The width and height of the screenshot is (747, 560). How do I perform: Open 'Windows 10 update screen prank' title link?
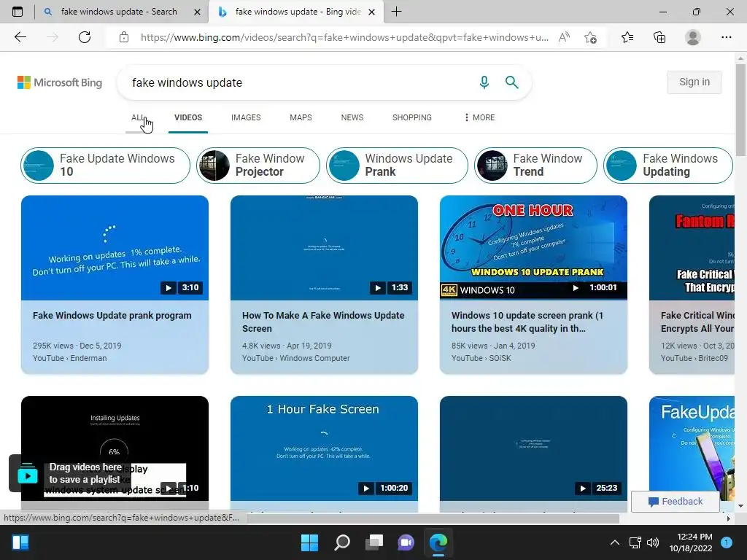click(x=527, y=322)
